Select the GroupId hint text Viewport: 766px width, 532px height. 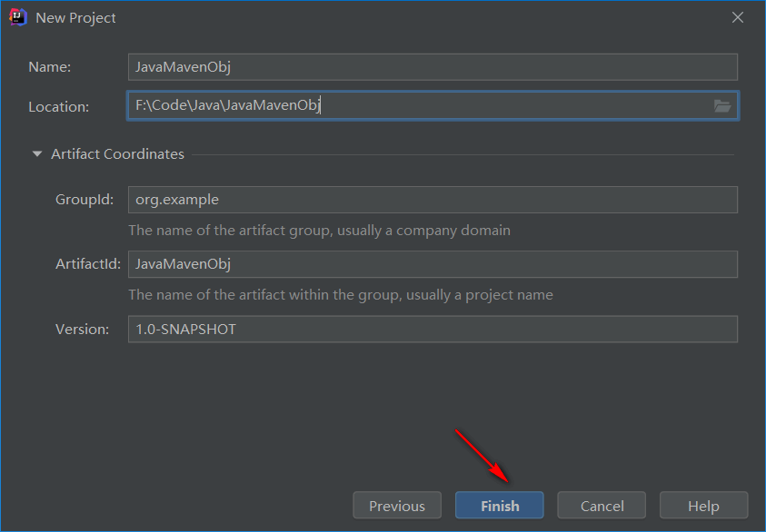point(320,230)
